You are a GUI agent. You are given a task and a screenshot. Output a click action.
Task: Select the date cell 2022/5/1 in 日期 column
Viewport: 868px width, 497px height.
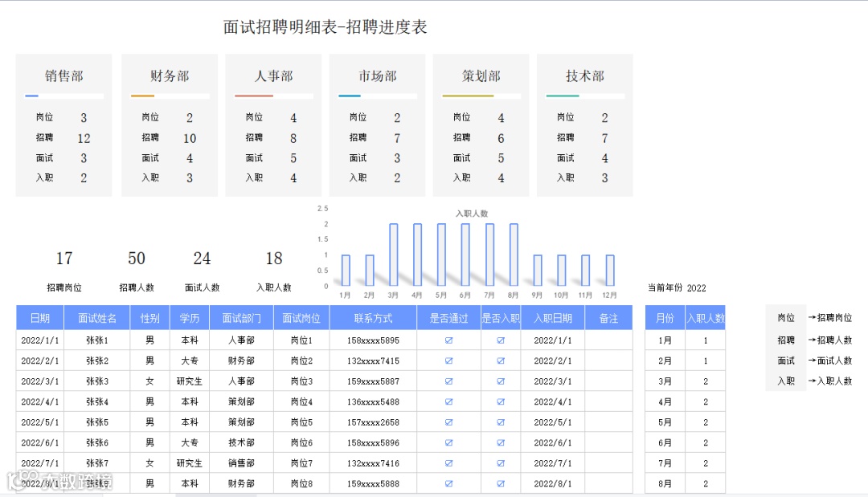pos(40,422)
